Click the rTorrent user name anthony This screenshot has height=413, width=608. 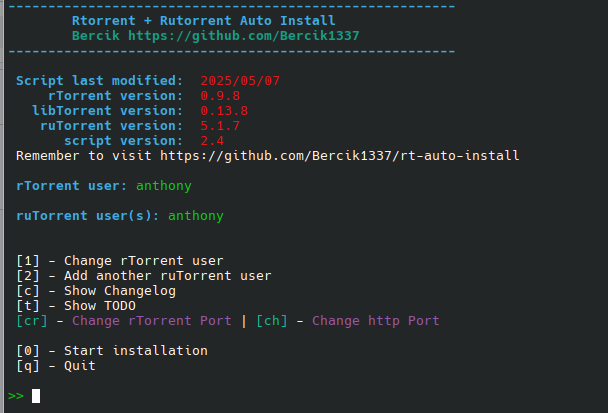(x=164, y=186)
